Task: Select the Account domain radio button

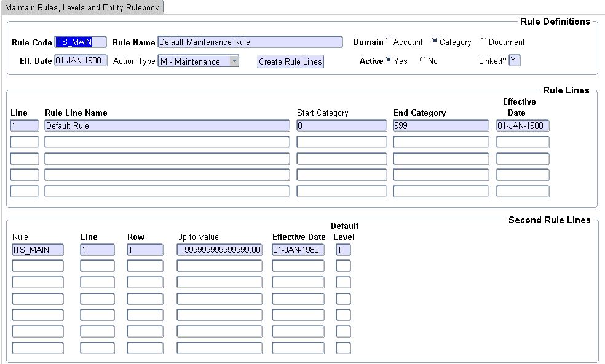Action: coord(389,42)
